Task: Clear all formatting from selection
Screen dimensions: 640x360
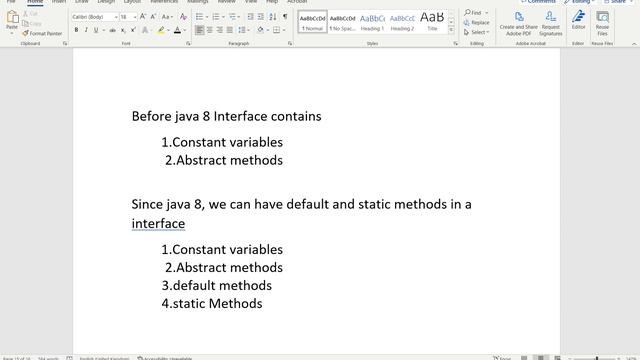Action: coord(183,17)
